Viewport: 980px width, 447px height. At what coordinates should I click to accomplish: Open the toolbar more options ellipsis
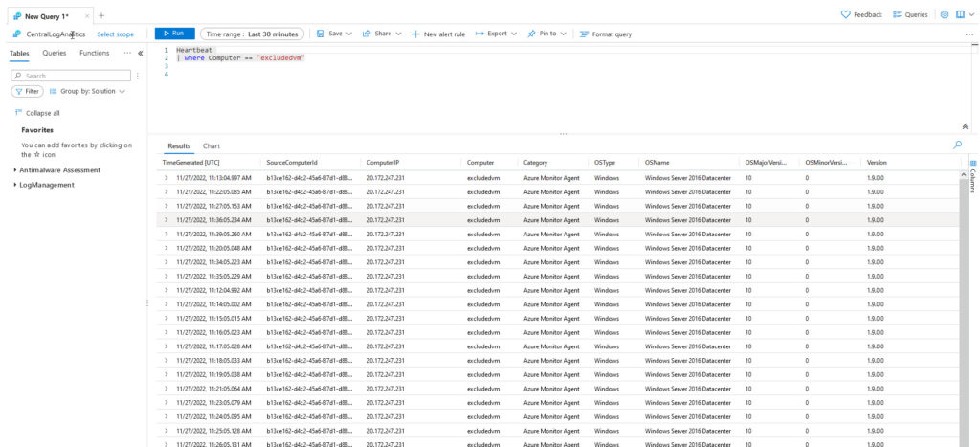[969, 34]
